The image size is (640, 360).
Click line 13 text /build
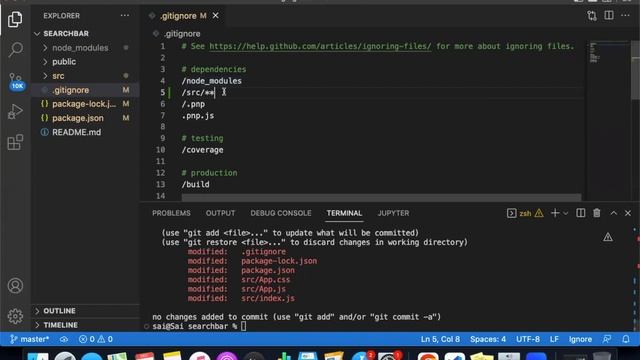(196, 184)
